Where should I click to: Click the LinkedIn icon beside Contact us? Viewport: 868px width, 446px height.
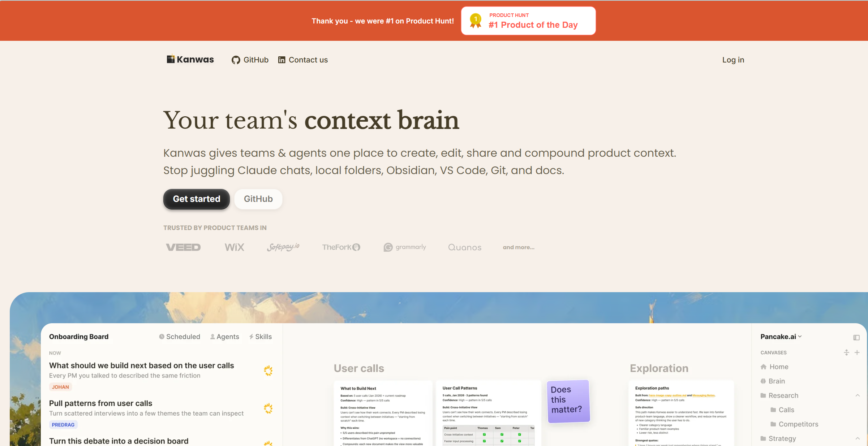pyautogui.click(x=282, y=60)
